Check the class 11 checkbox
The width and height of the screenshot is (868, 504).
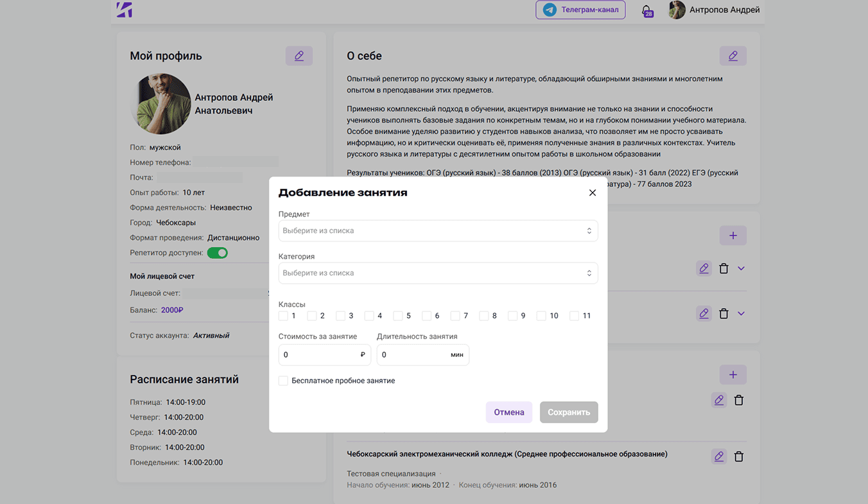click(x=574, y=316)
